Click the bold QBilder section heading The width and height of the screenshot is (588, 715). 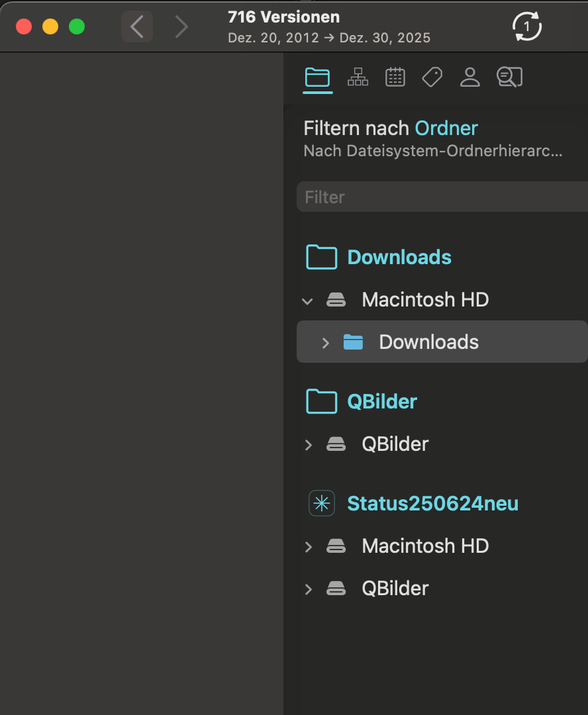(x=382, y=402)
